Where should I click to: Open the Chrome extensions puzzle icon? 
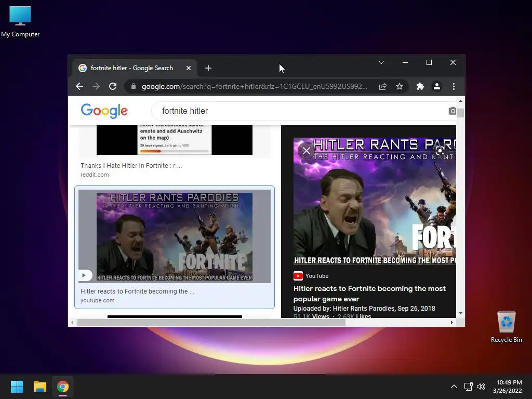pos(420,87)
